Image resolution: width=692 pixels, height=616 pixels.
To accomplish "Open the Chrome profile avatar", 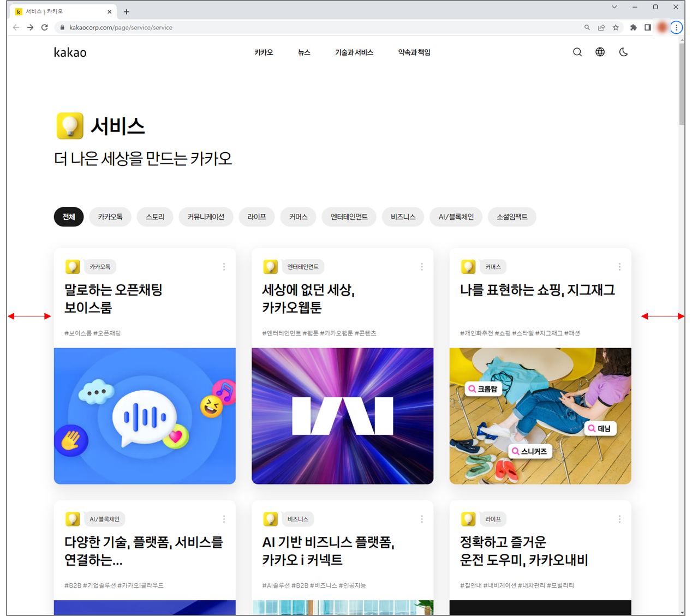I will [662, 27].
